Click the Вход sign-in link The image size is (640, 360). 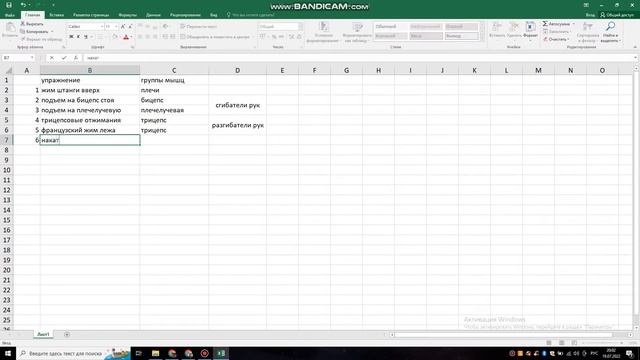(590, 15)
